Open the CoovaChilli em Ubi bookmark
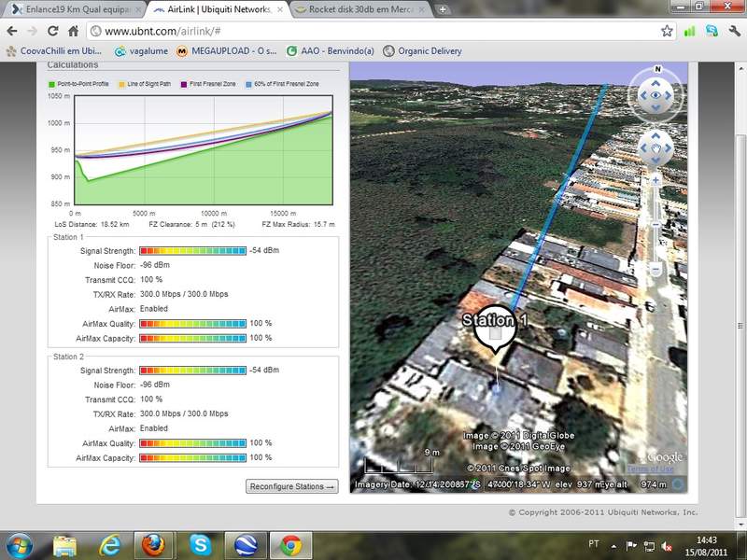Image resolution: width=747 pixels, height=560 pixels. (x=53, y=51)
